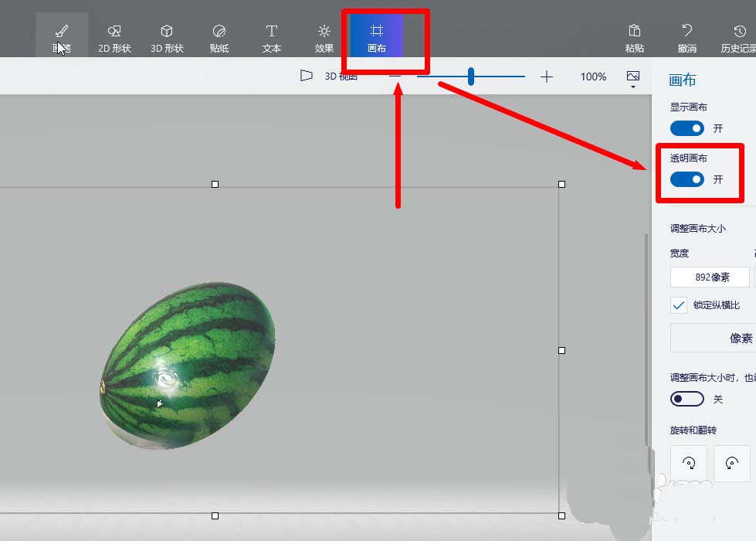The image size is (756, 541).
Task: Click the rotate clockwise button
Action: [689, 463]
